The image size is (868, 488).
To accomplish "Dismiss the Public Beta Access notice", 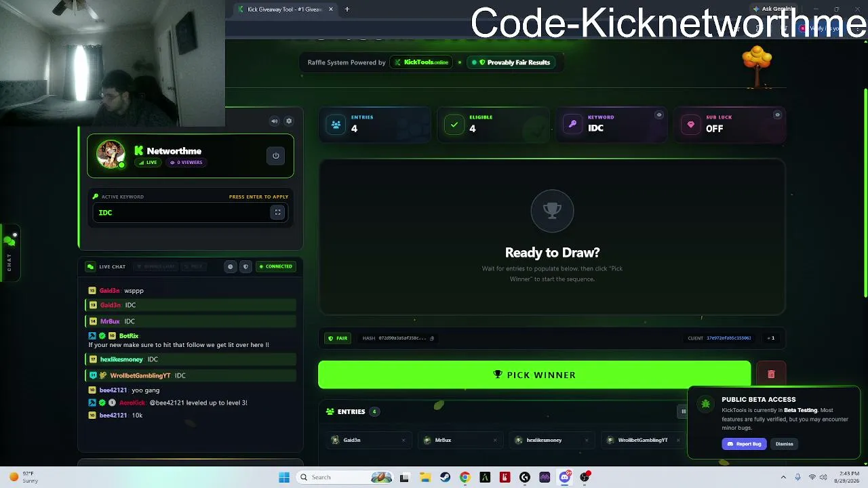I will pyautogui.click(x=785, y=444).
